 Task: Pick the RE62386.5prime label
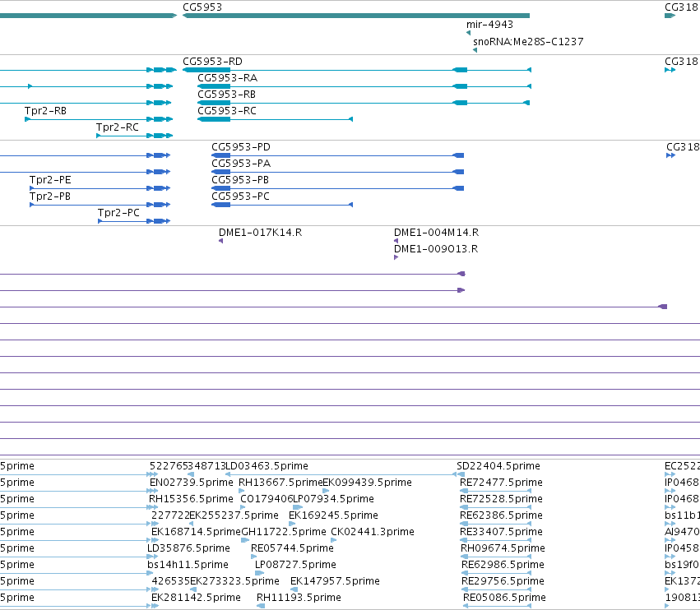coord(501,515)
